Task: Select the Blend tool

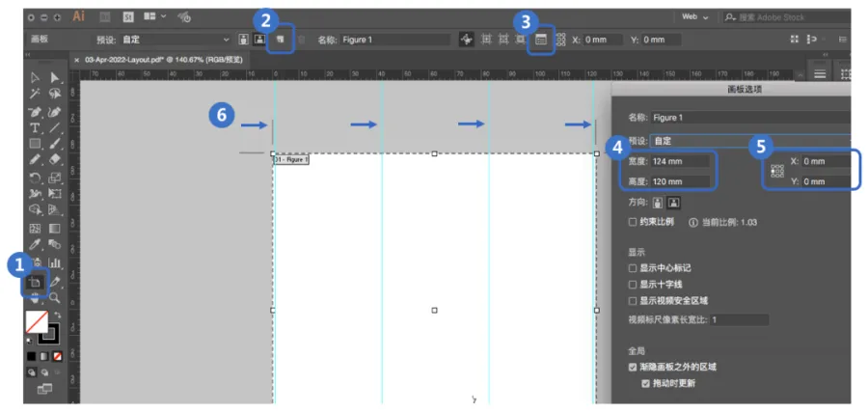Action: (55, 244)
